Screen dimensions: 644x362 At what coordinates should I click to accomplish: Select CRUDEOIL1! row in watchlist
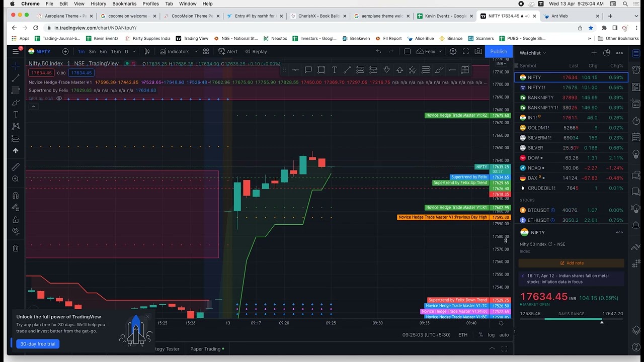(x=572, y=188)
